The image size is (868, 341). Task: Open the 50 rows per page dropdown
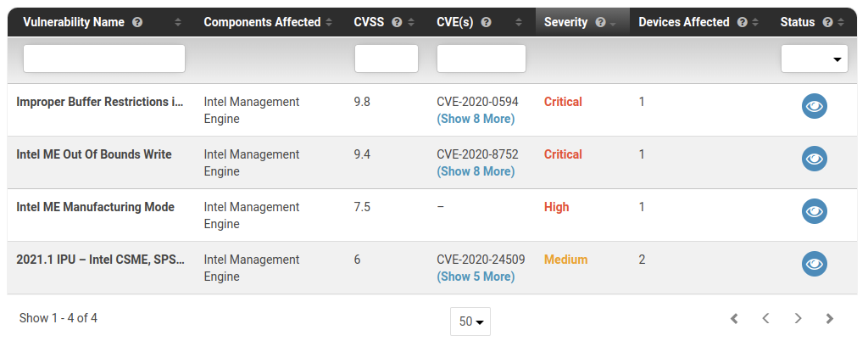(470, 321)
